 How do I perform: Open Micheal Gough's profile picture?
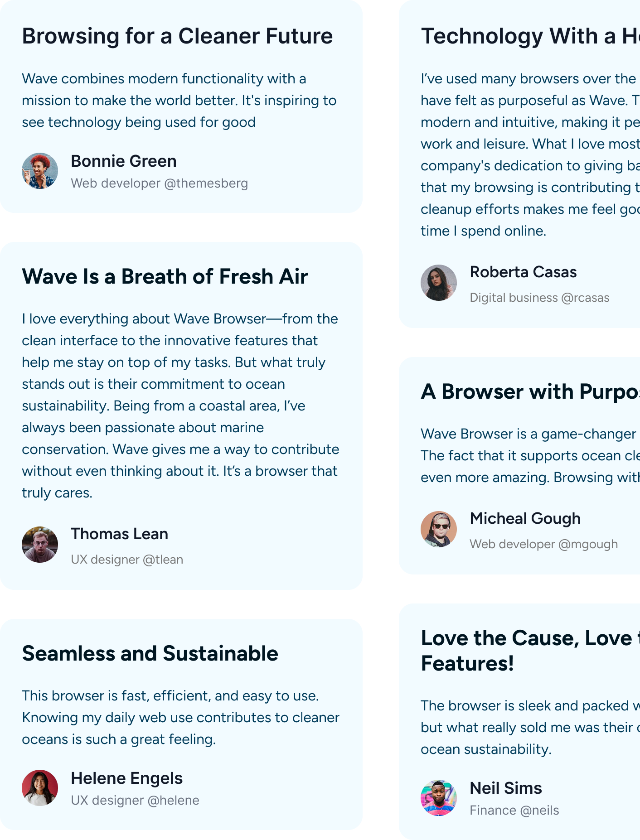439,529
